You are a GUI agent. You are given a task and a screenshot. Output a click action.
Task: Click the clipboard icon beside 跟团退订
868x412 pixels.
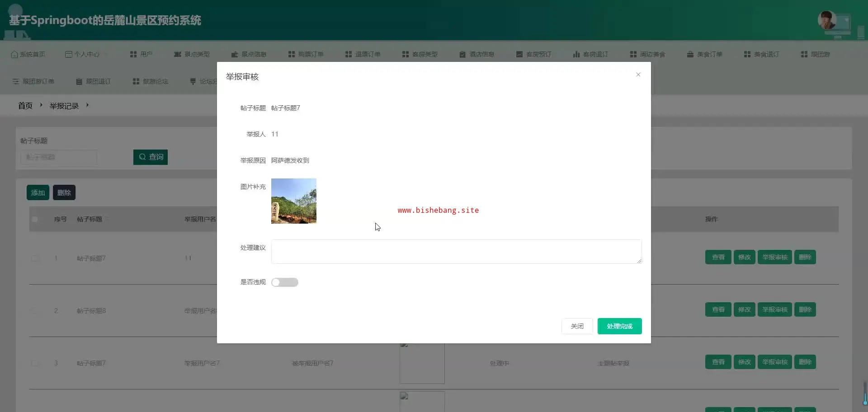[79, 81]
